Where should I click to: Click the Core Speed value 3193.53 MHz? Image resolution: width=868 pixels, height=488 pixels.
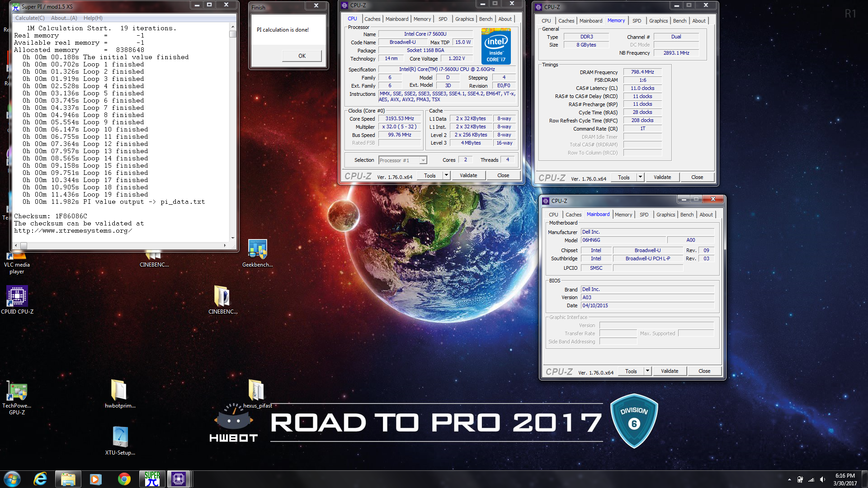400,118
